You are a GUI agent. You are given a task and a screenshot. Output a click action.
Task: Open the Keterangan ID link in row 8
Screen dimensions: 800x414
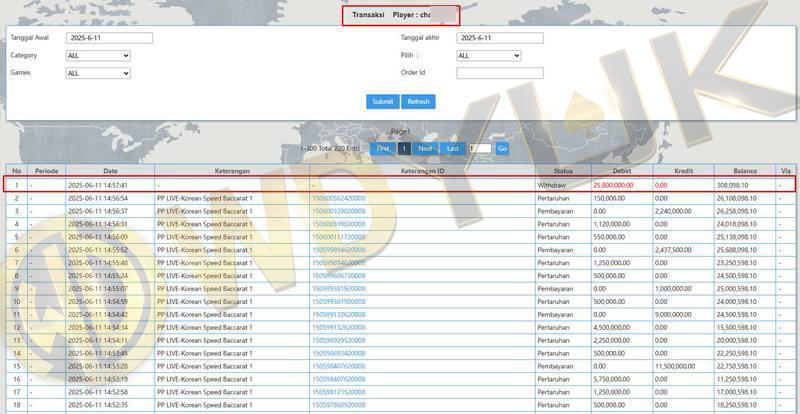[339, 276]
